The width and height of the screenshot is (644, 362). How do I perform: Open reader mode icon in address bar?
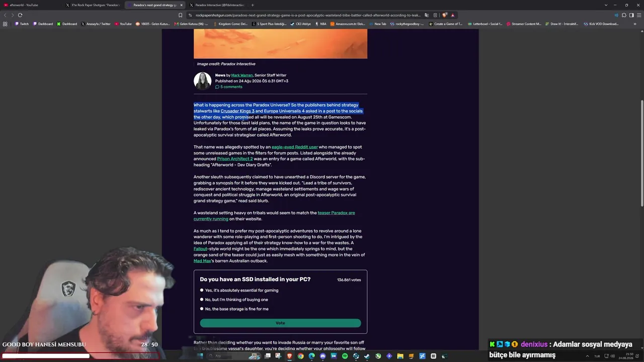[435, 15]
